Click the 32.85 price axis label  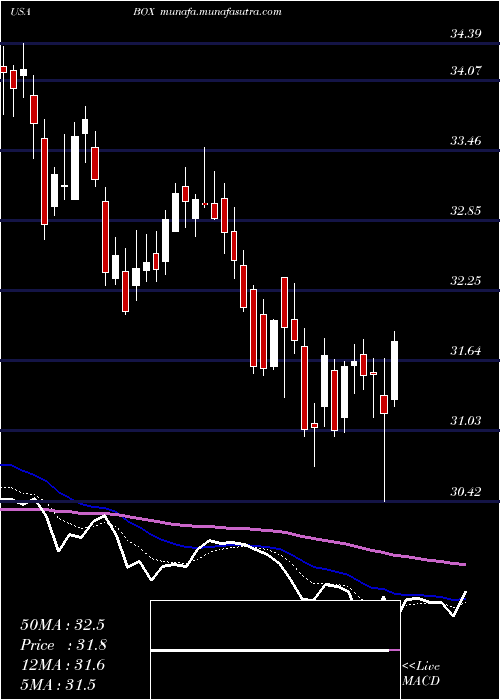coord(466,211)
